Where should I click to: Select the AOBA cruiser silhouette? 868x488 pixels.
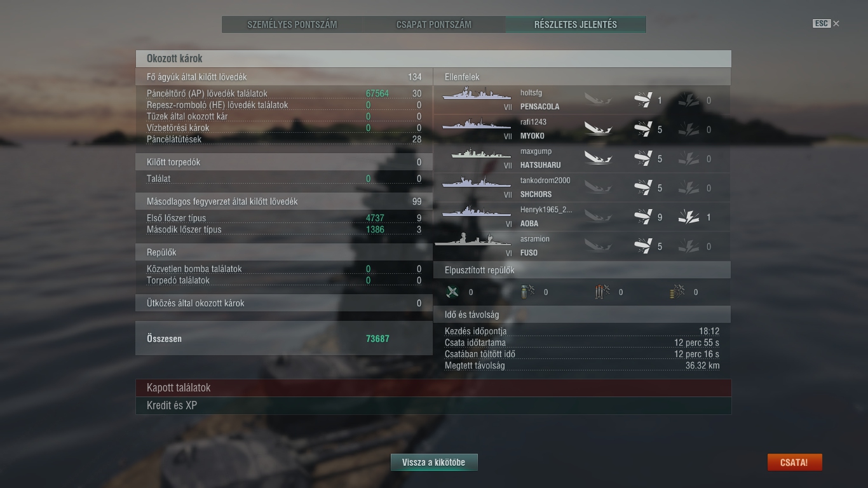tap(477, 211)
